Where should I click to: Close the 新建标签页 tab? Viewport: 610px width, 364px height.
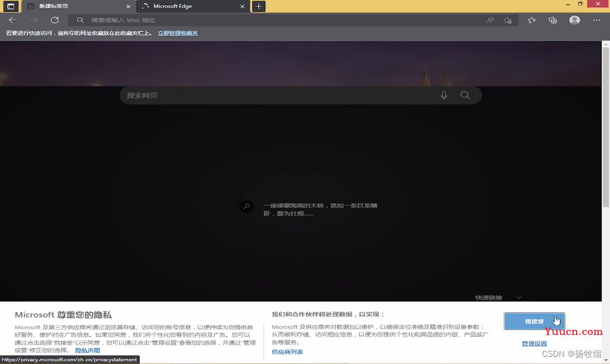tap(128, 6)
